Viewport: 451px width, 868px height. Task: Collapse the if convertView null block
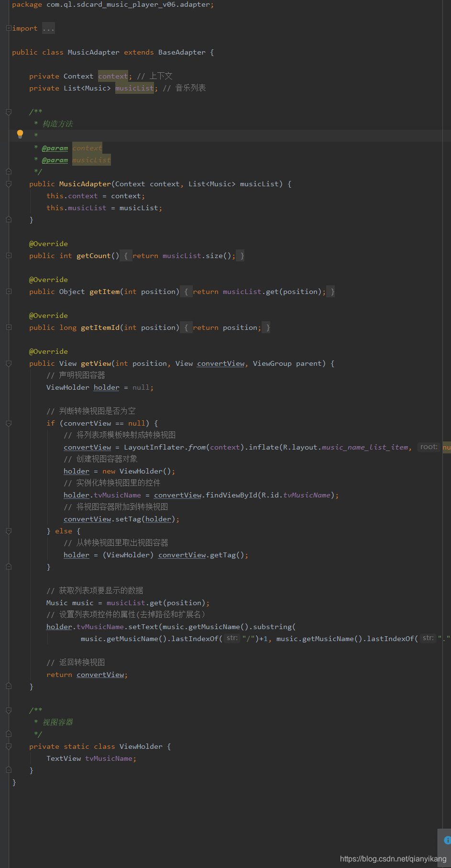click(9, 423)
